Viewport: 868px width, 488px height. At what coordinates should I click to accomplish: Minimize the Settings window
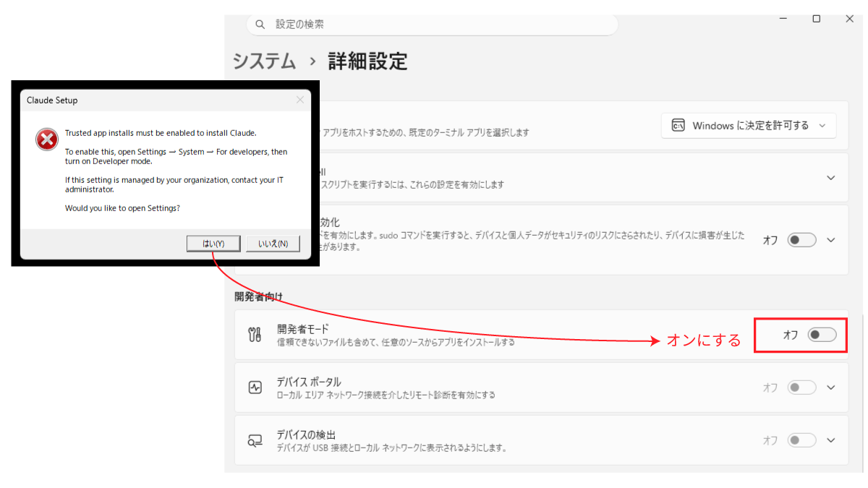(x=785, y=19)
